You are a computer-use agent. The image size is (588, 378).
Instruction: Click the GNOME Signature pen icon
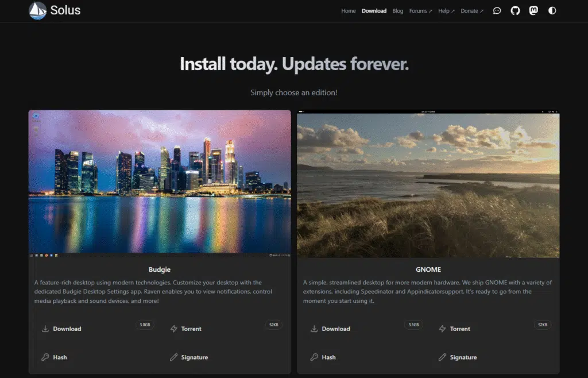pyautogui.click(x=443, y=357)
